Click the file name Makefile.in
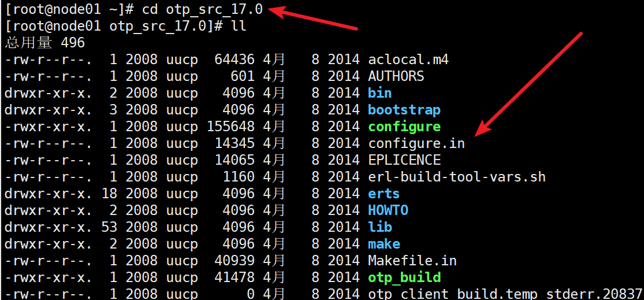The image size is (644, 300). [412, 261]
